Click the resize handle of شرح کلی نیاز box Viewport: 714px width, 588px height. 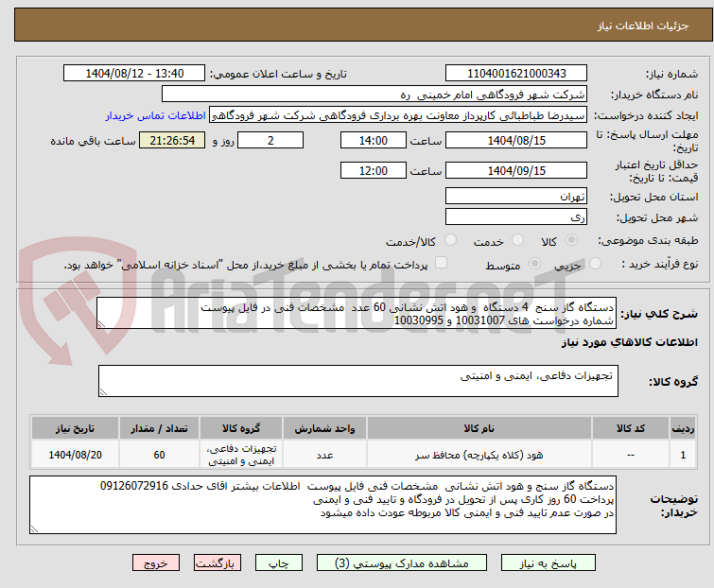click(101, 324)
